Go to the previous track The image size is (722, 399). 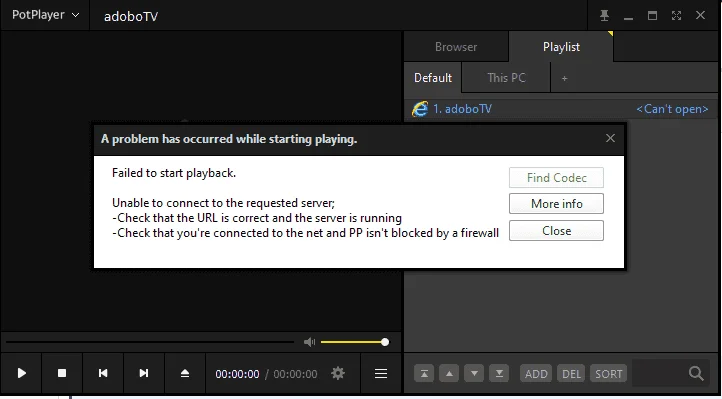point(103,373)
